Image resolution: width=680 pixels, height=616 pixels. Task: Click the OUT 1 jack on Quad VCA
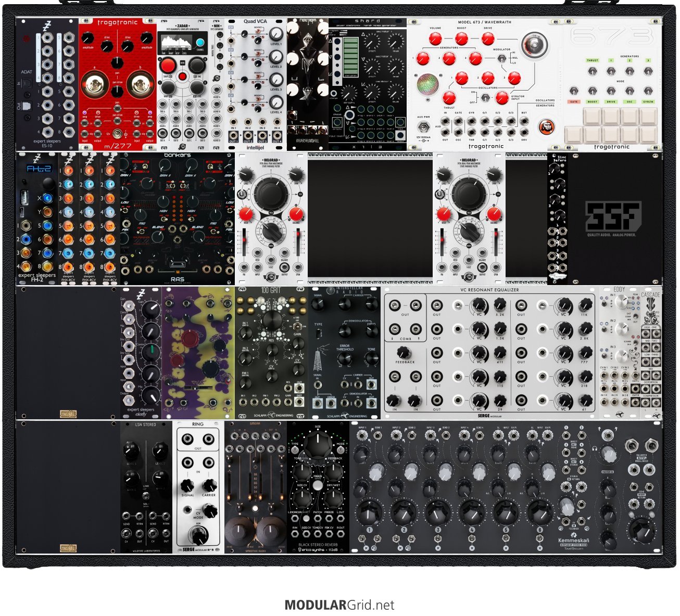233,136
